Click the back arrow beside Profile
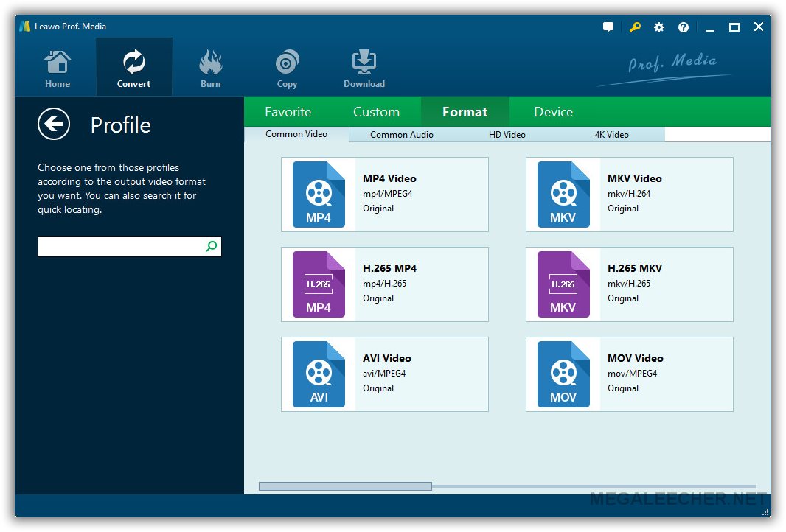 tap(54, 124)
